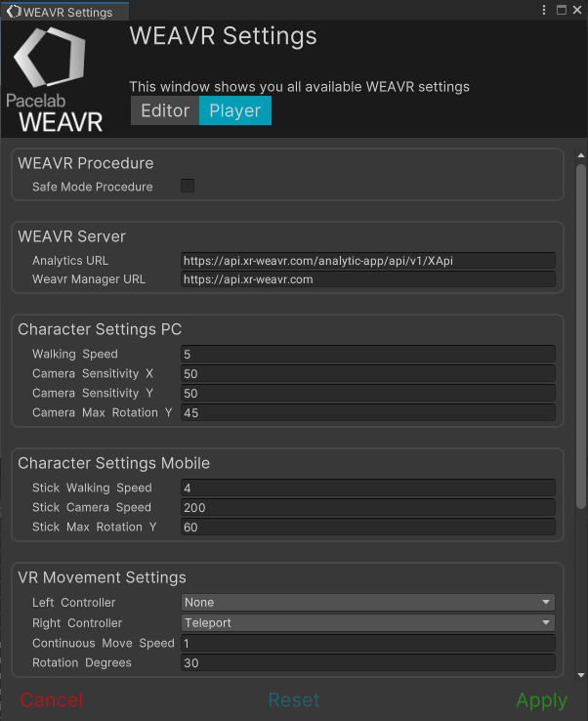Screen dimensions: 588x721
Task: Click the Character Settings PC heading
Action: 100,329
